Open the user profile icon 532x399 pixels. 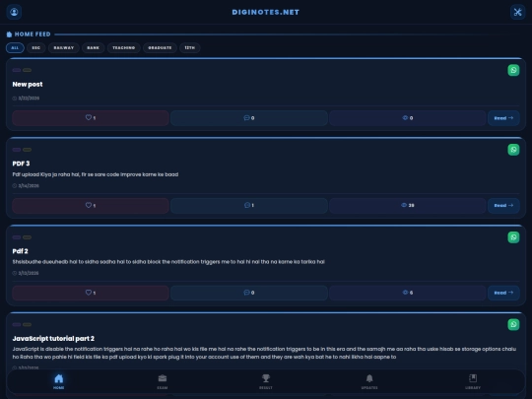(x=14, y=12)
